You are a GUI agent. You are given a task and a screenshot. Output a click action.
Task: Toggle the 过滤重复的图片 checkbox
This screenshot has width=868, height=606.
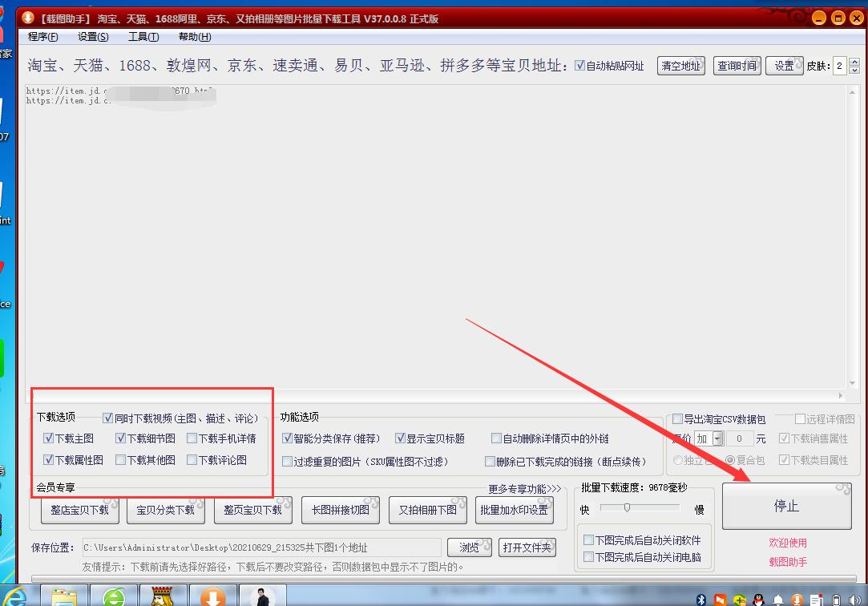(287, 460)
